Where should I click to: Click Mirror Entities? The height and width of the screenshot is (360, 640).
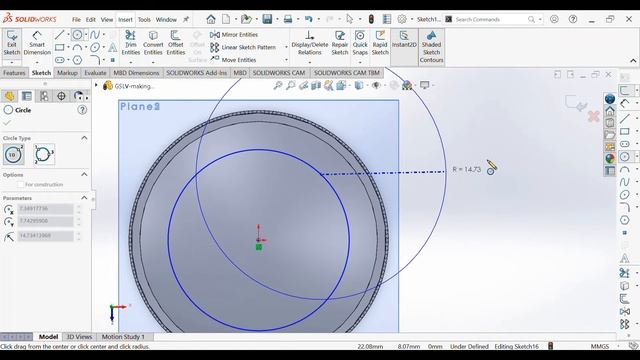point(234,35)
